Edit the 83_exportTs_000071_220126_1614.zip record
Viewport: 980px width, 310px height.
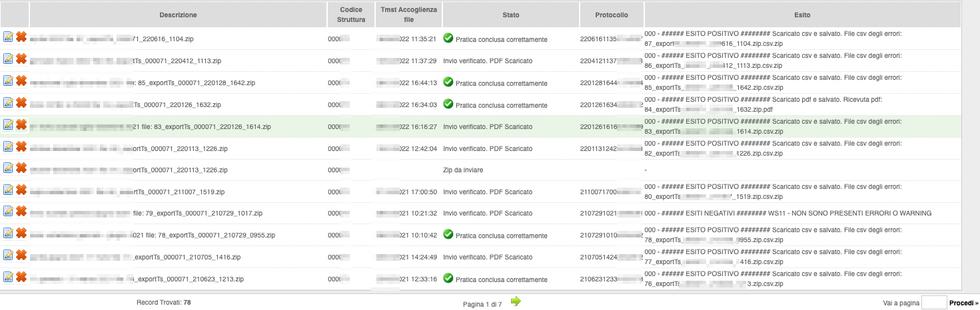[8, 124]
